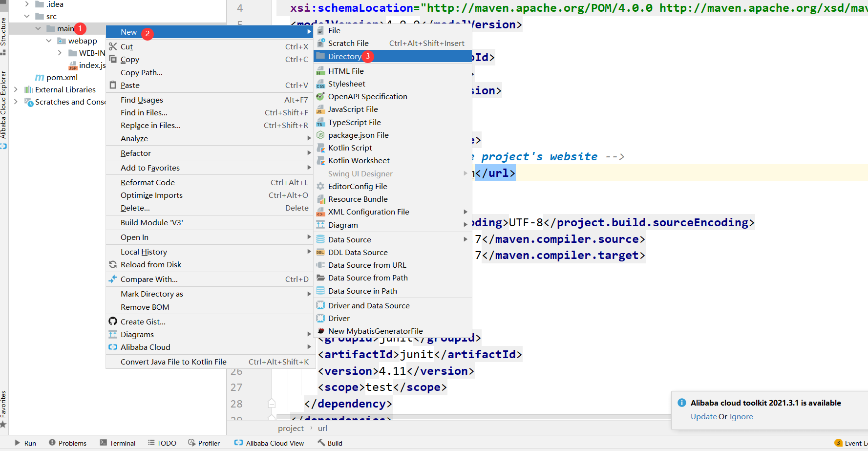Click the Scratch File icon
Image resolution: width=868 pixels, height=451 pixels.
(320, 43)
